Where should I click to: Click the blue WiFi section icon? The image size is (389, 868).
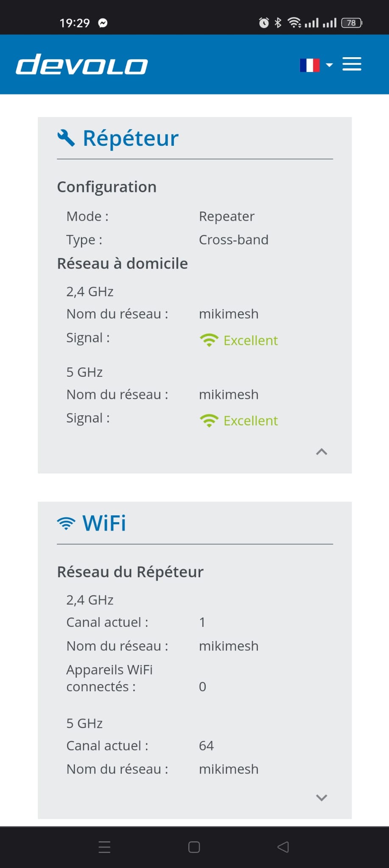click(x=66, y=523)
